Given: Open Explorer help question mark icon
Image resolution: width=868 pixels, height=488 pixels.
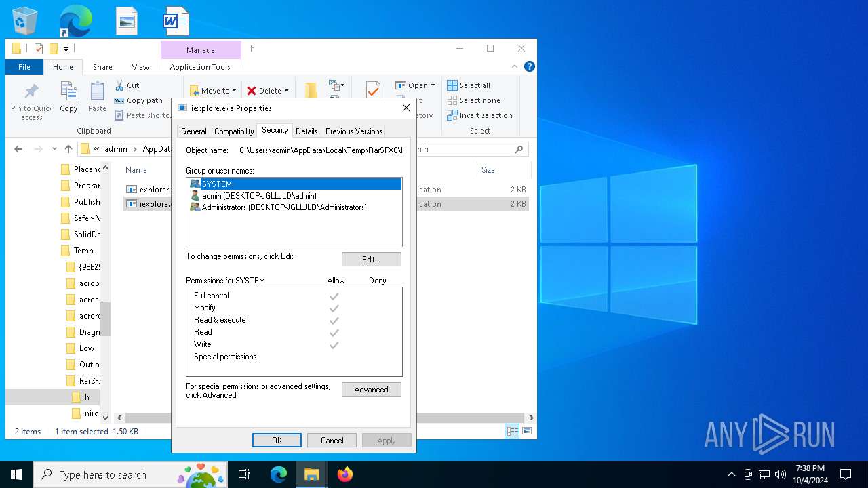Looking at the screenshot, I should (x=530, y=66).
